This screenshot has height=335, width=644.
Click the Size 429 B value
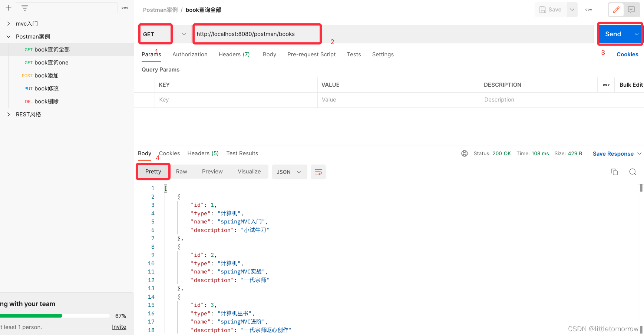tap(575, 153)
